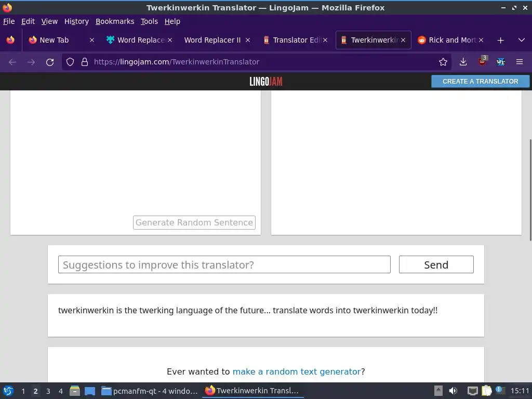
Task: Switch to virtual desktop 3
Action: pyautogui.click(x=48, y=391)
